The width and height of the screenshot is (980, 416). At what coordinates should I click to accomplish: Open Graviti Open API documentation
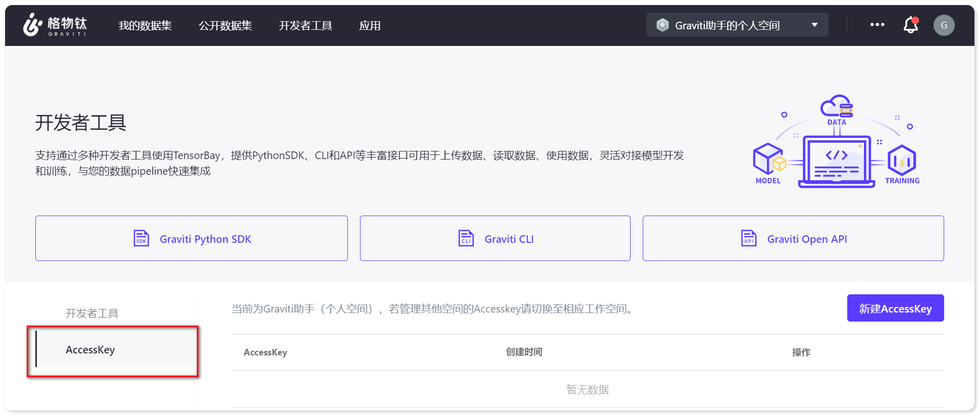coord(807,239)
